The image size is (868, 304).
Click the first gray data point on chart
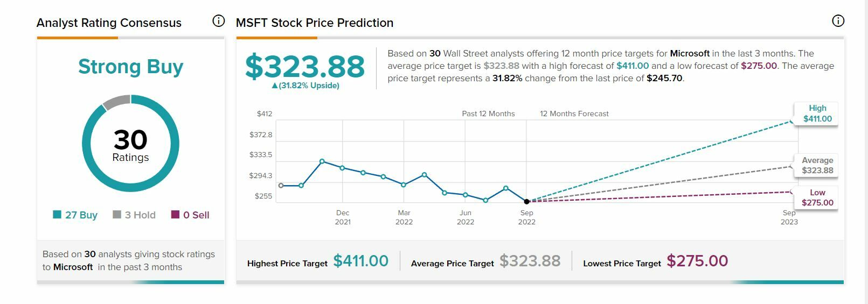tap(281, 186)
